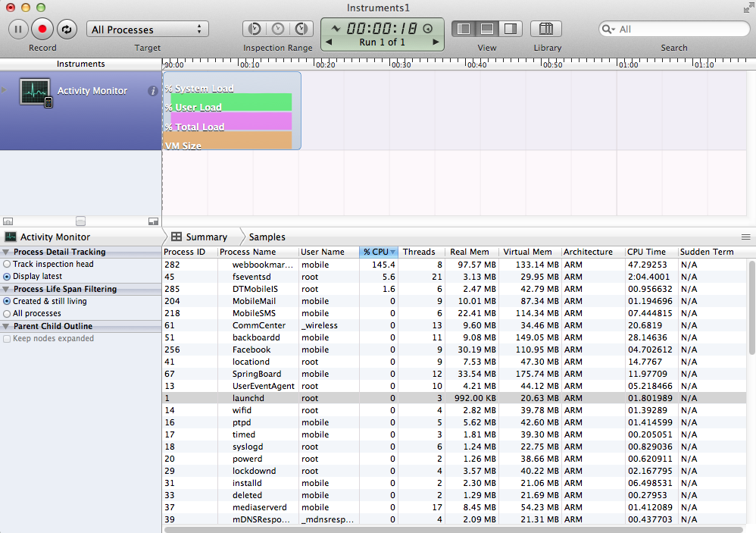
Task: Select Created & still living radio button
Action: click(x=7, y=301)
